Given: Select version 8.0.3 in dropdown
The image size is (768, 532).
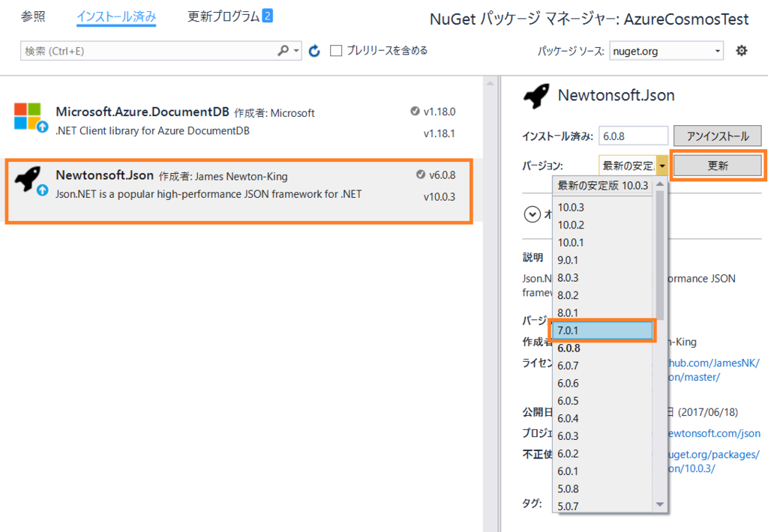Looking at the screenshot, I should pos(602,277).
